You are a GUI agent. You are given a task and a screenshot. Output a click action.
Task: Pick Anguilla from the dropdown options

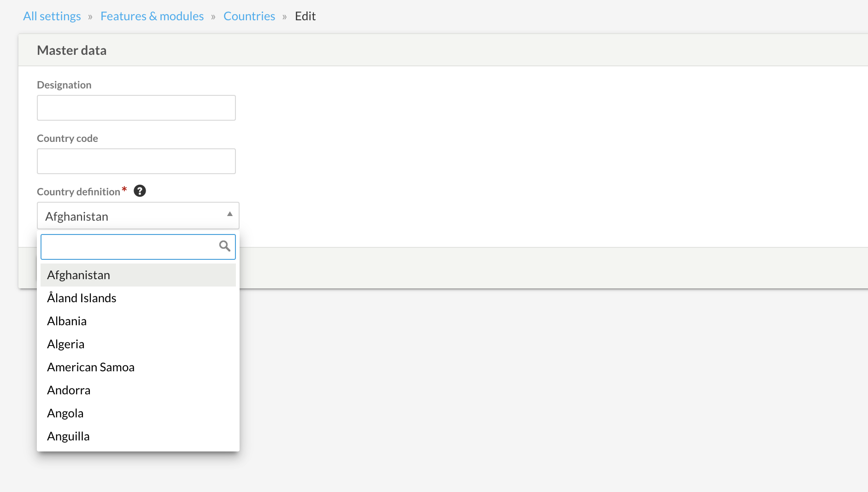pos(138,436)
